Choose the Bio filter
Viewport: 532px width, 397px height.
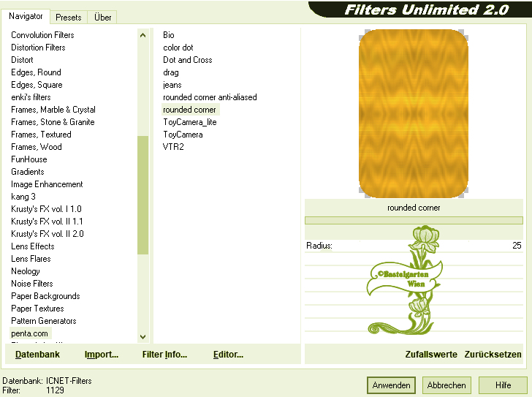click(169, 35)
